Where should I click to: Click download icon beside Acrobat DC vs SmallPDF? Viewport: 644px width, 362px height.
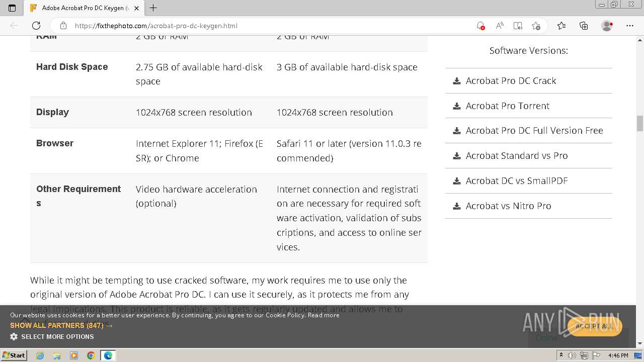pyautogui.click(x=457, y=180)
